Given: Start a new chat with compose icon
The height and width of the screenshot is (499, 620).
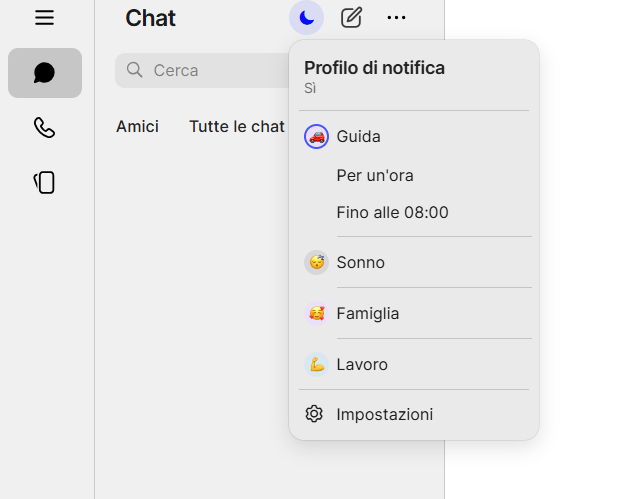Looking at the screenshot, I should point(351,18).
